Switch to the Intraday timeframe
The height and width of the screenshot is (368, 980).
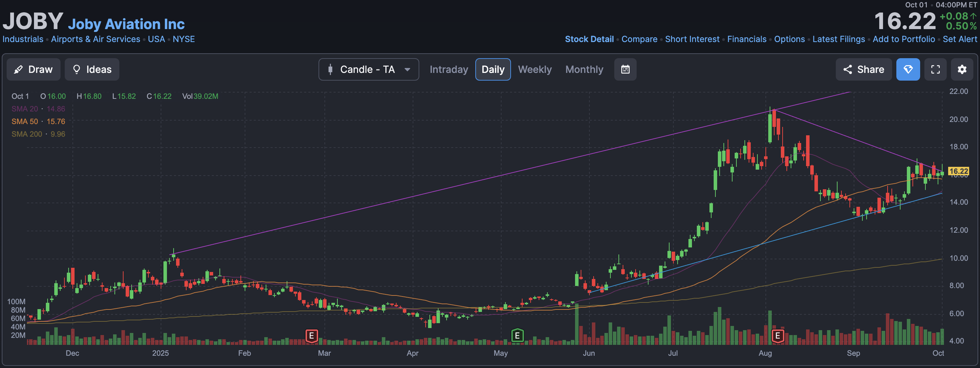(449, 69)
